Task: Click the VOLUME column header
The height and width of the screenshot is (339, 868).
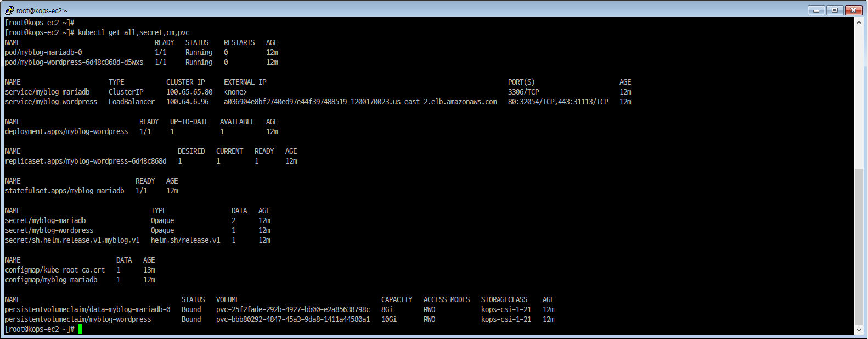Action: (228, 299)
